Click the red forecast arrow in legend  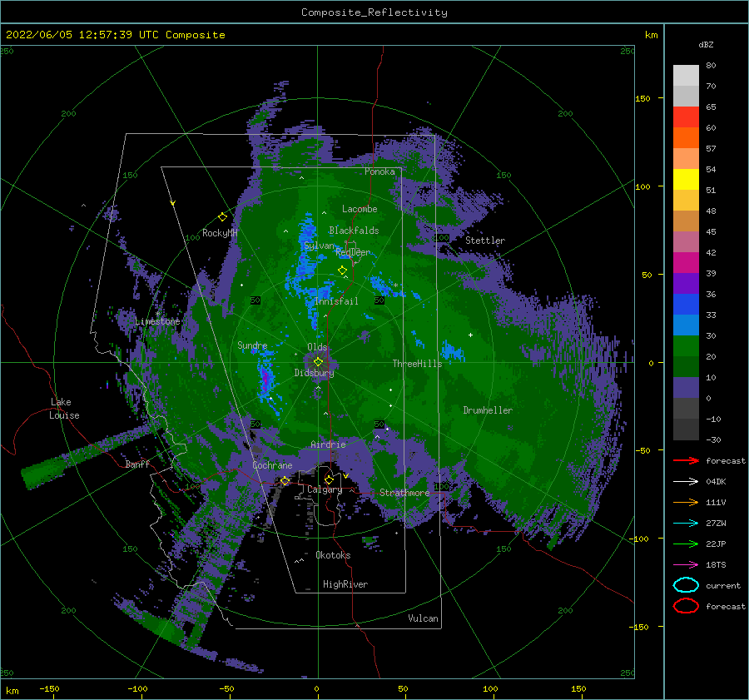point(686,460)
